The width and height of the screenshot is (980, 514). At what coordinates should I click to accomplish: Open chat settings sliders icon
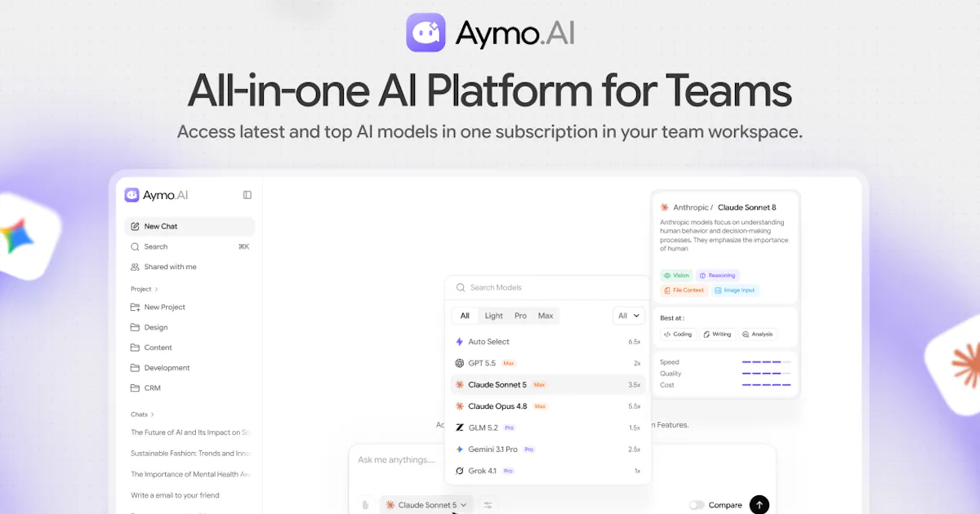click(488, 505)
